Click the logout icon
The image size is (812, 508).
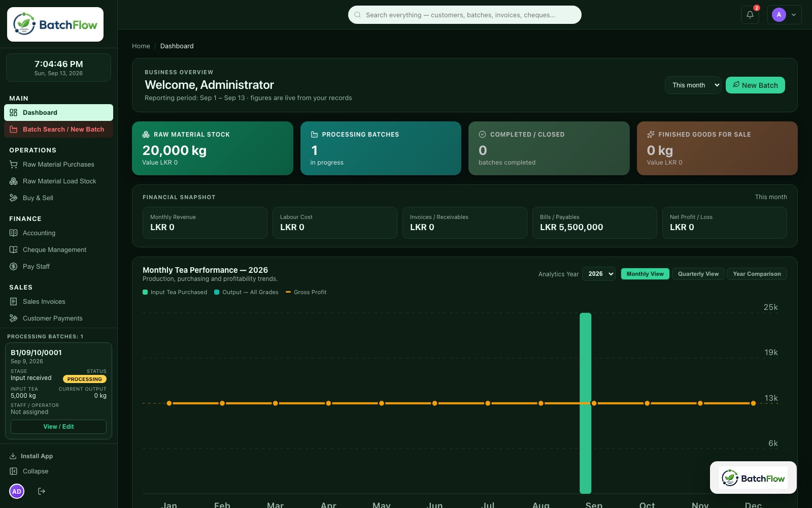[x=42, y=491]
